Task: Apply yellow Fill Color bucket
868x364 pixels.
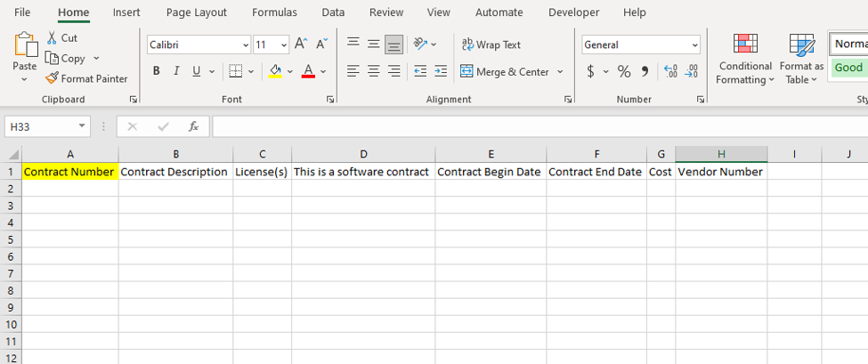Action: pyautogui.click(x=275, y=71)
